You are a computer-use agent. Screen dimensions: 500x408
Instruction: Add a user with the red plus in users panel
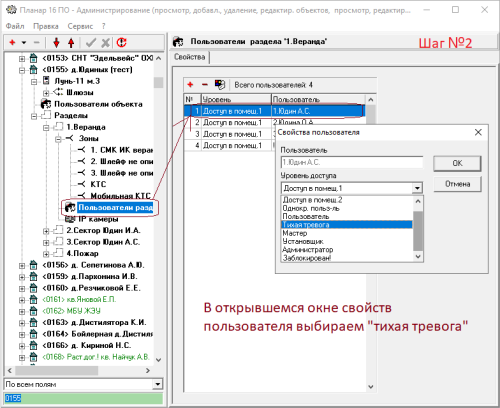coord(190,85)
